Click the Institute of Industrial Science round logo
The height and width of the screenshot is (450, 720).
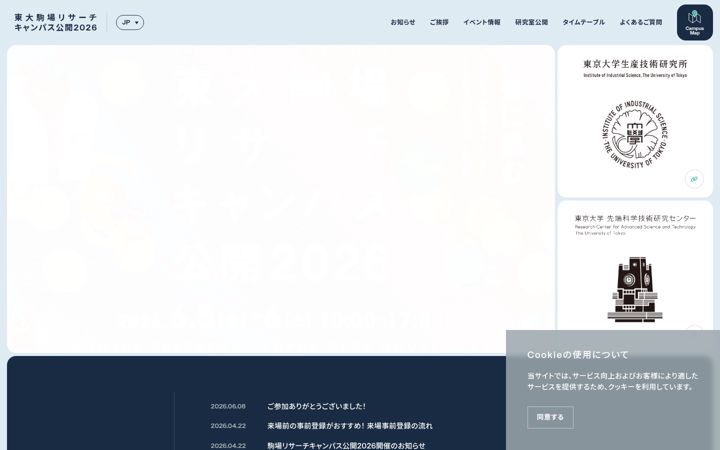tap(635, 134)
